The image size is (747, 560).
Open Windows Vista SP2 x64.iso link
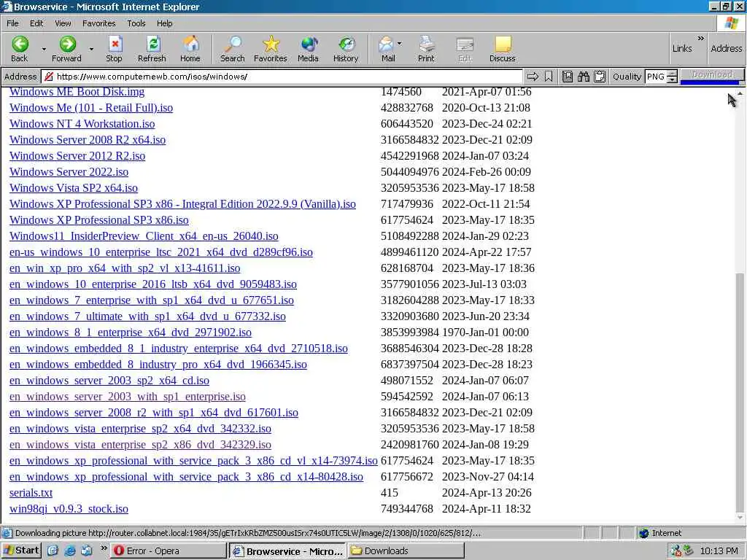click(74, 188)
